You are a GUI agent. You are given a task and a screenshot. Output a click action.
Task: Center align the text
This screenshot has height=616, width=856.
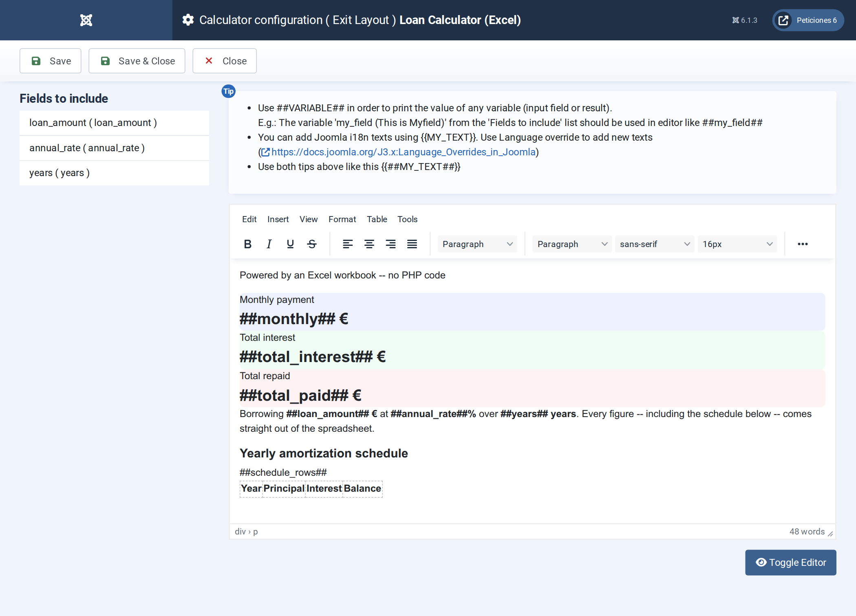tap(369, 244)
